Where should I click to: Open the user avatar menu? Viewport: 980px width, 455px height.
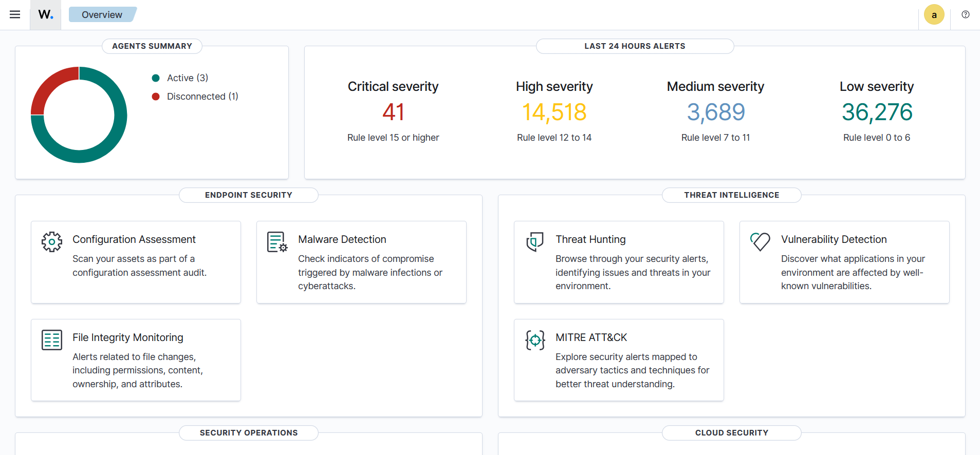tap(934, 15)
